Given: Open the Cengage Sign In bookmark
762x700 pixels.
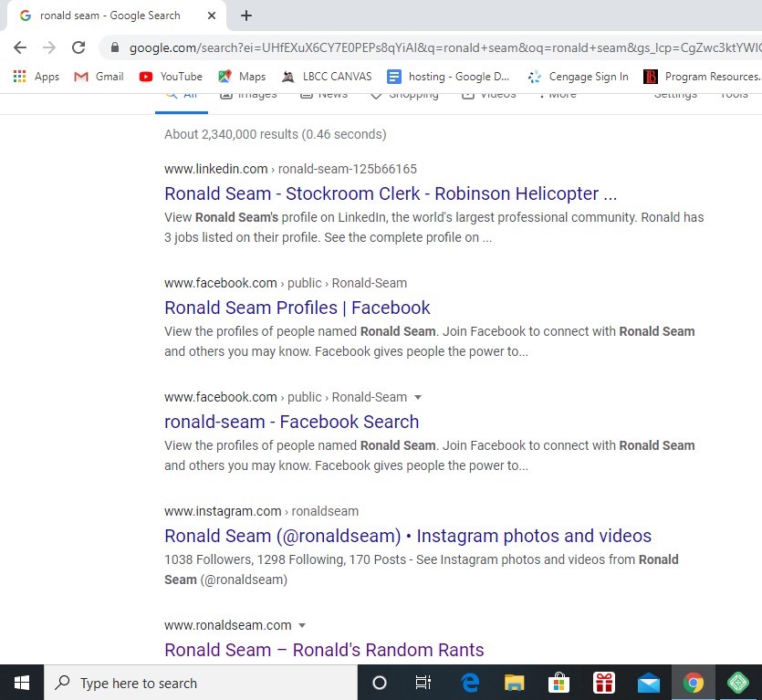Looking at the screenshot, I should (x=578, y=77).
